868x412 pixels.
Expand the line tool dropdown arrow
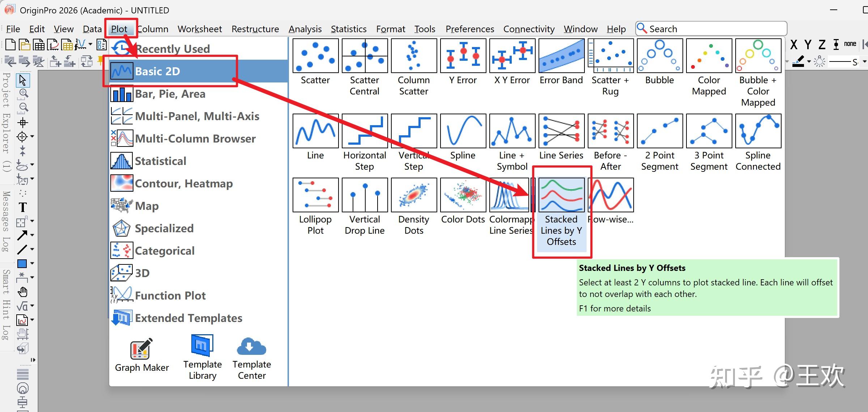(x=32, y=249)
